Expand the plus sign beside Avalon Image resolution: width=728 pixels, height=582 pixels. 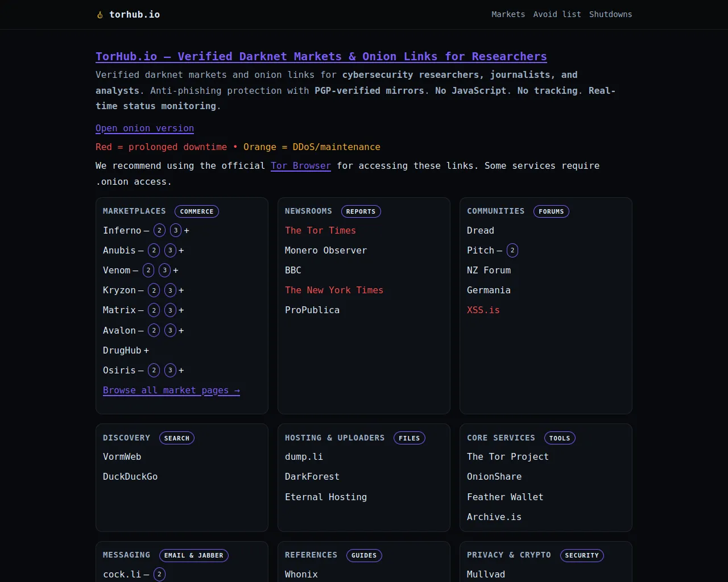181,331
